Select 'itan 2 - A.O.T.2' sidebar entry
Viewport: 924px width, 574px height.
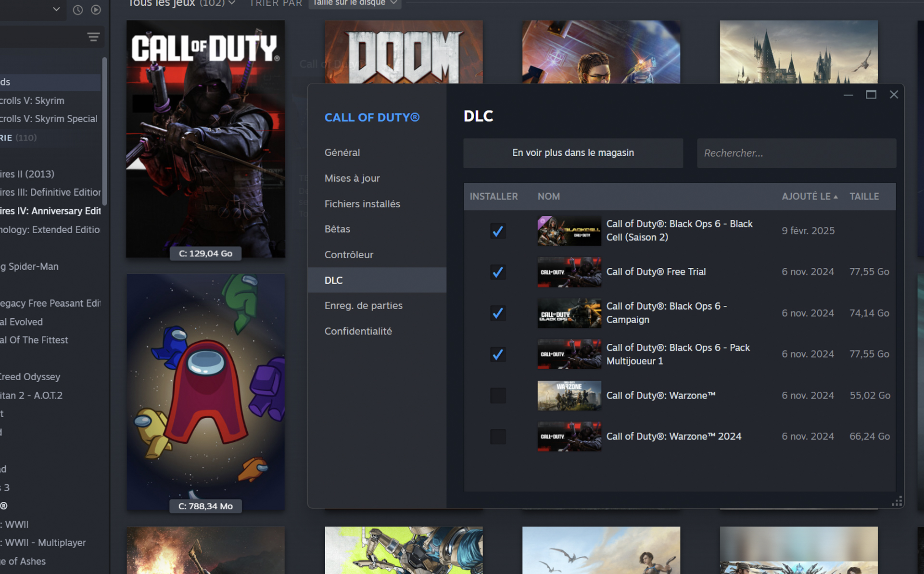(x=50, y=396)
